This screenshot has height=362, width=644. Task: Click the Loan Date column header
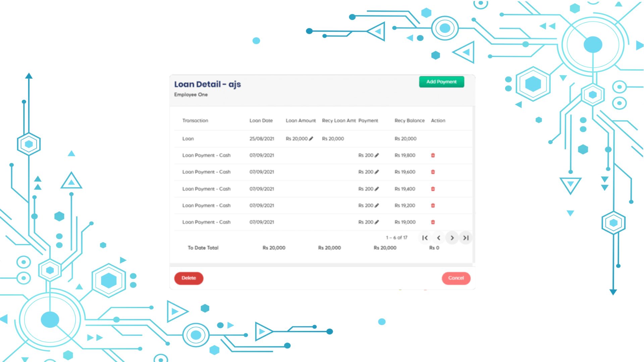point(261,120)
